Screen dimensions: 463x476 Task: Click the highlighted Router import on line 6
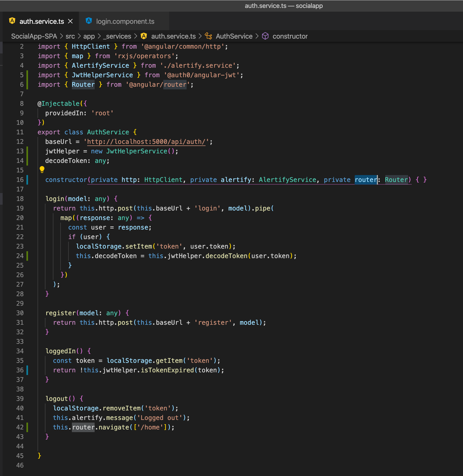pyautogui.click(x=83, y=85)
